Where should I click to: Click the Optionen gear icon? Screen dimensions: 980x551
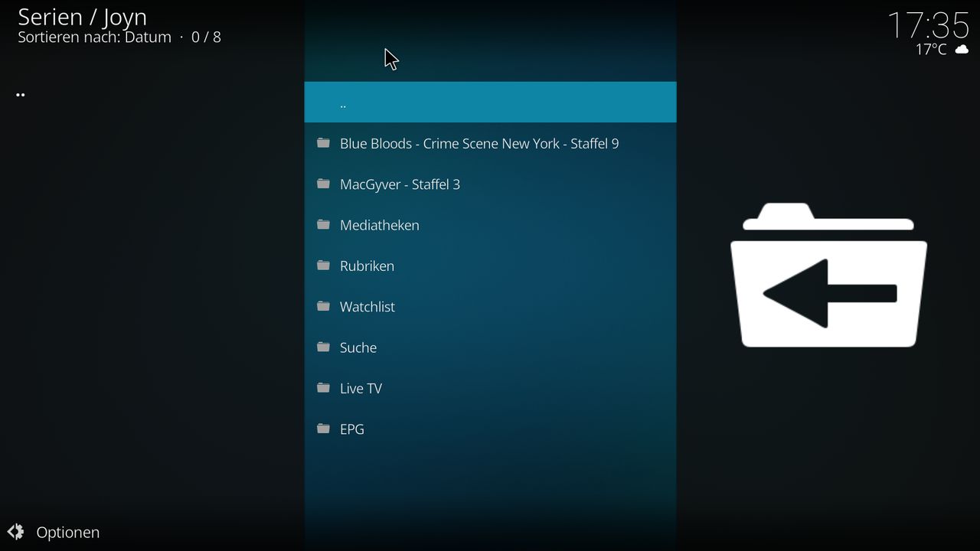click(15, 532)
